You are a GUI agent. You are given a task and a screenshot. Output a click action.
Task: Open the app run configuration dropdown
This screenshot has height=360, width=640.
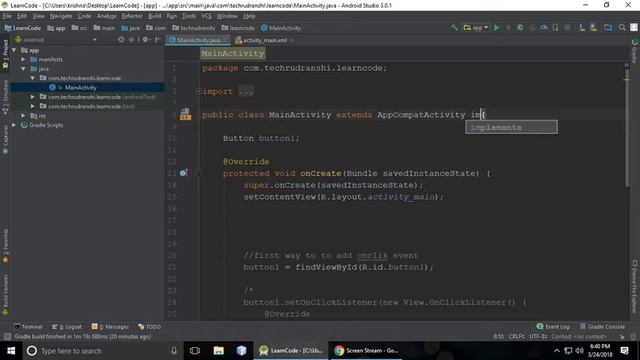[476, 28]
